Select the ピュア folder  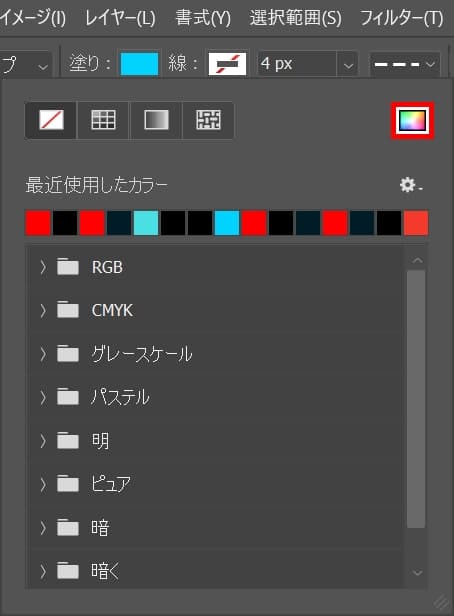tap(215, 484)
